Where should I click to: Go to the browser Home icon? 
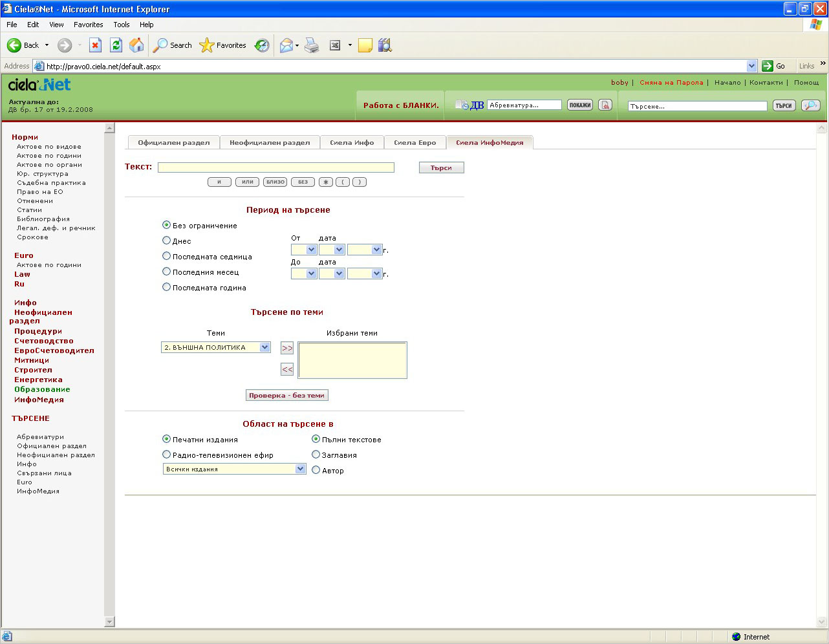pos(136,45)
